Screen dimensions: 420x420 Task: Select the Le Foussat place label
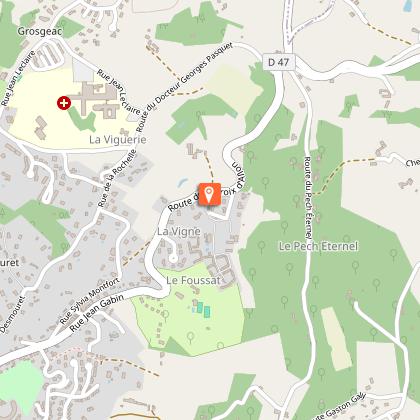[x=193, y=280]
